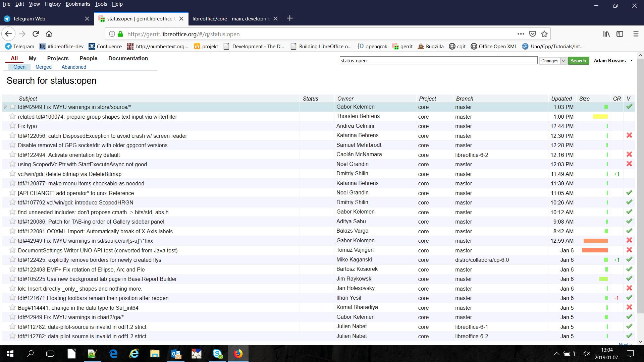
Task: Open the Changes search-type dropdown
Action: click(553, 61)
